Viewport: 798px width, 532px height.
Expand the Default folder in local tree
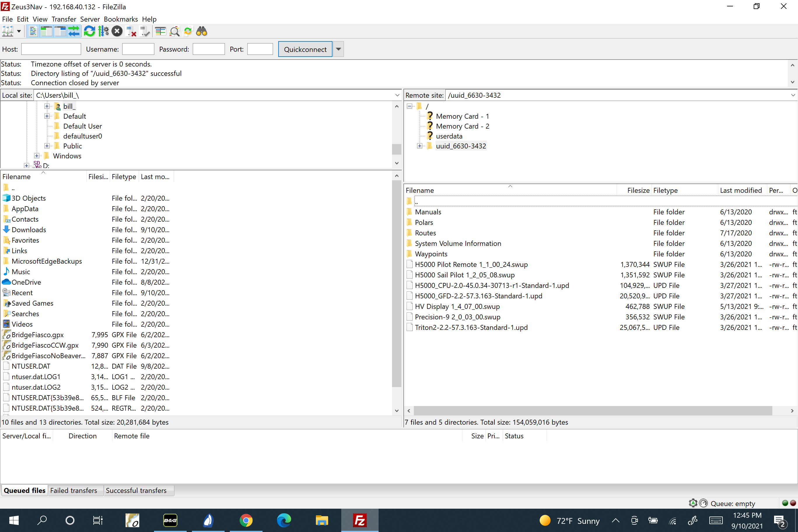click(x=47, y=116)
